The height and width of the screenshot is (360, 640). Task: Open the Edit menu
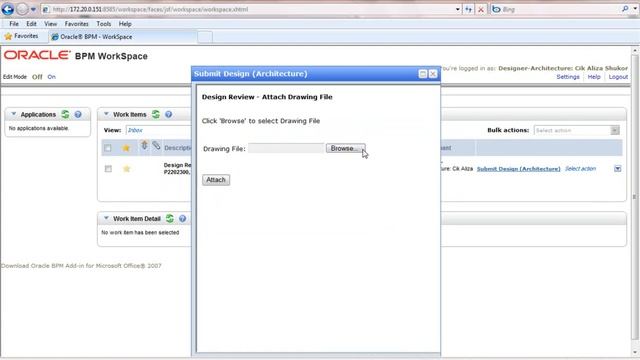tap(31, 24)
